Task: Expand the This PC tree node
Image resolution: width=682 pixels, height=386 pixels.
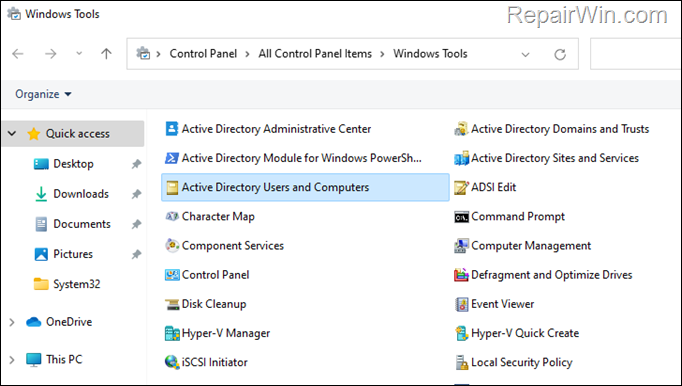Action: click(x=12, y=360)
